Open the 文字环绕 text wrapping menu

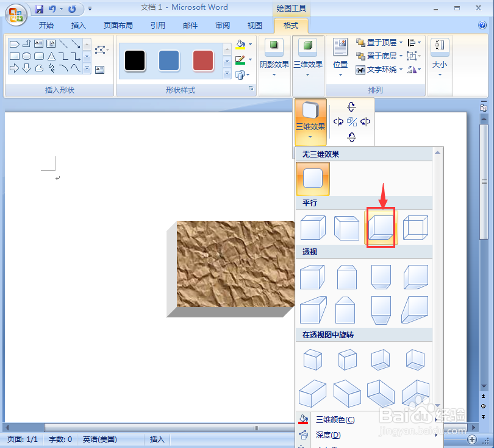379,70
